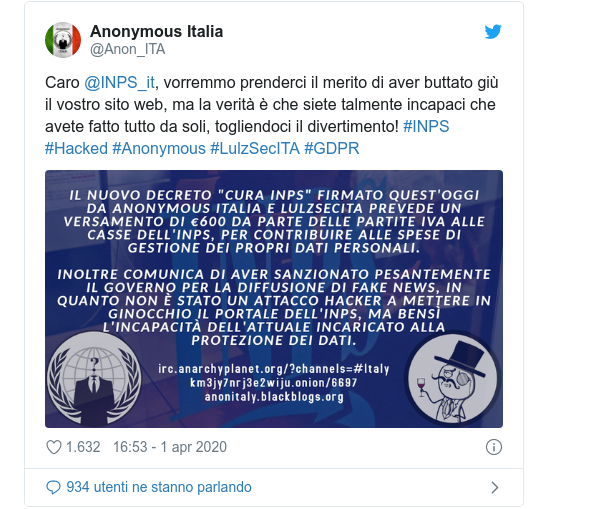Viewport: 601px width, 509px height.
Task: Click the Twitter bird logo icon
Action: 493,32
